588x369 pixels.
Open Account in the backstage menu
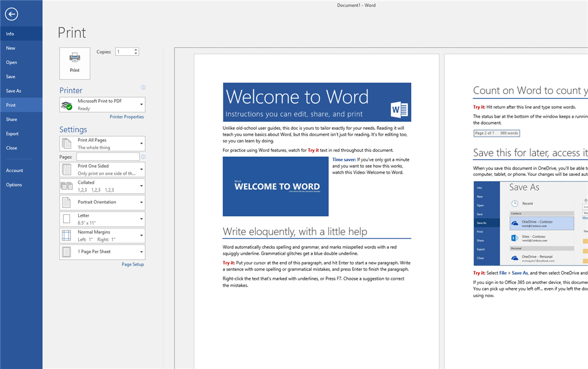tap(21, 171)
